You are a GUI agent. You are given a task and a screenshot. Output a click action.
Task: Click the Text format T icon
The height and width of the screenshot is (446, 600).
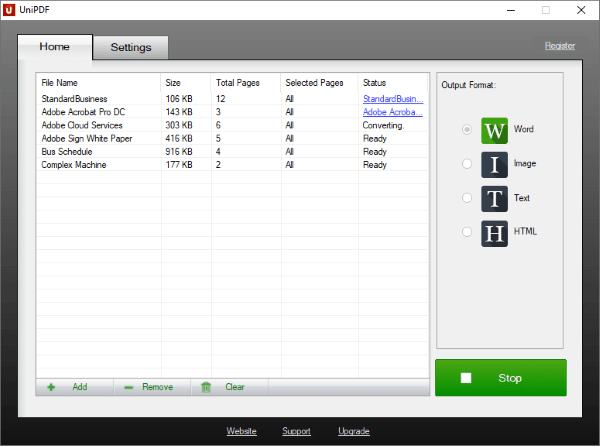pyautogui.click(x=494, y=199)
